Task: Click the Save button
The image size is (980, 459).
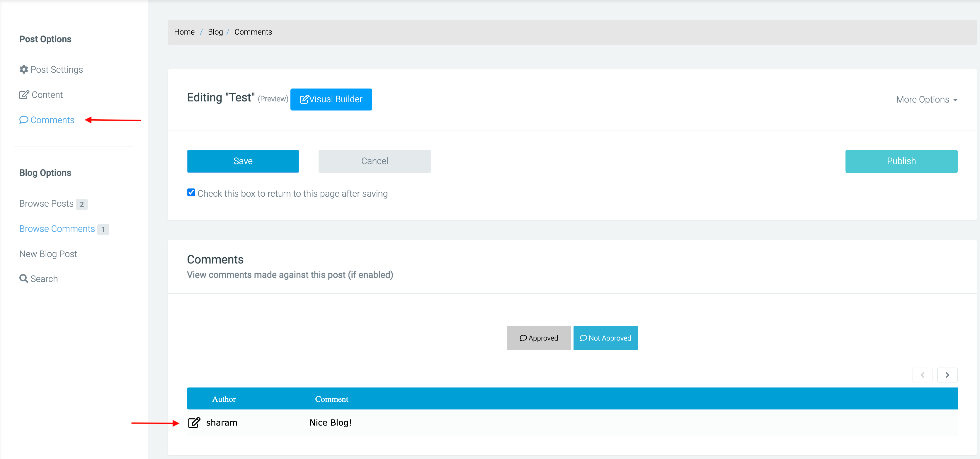Action: pos(243,161)
